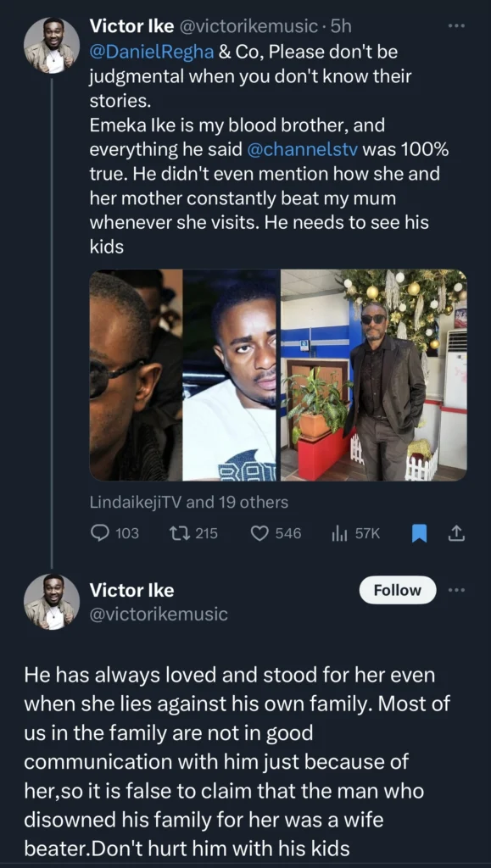Click the share icon under the tweet
The width and height of the screenshot is (491, 868).
(455, 533)
